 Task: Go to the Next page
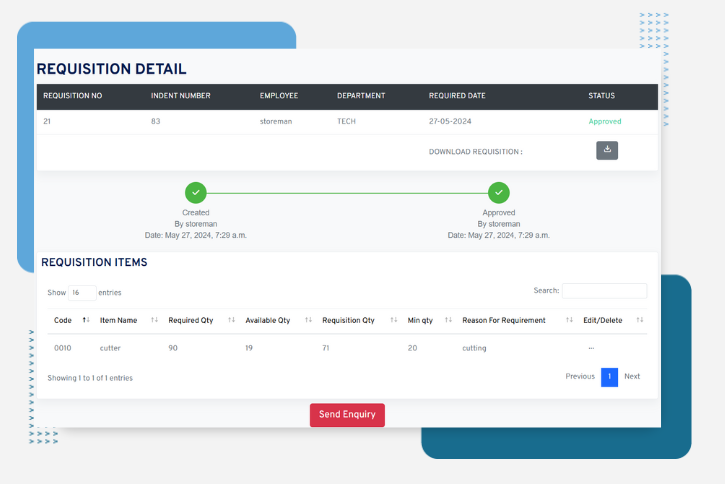[632, 377]
